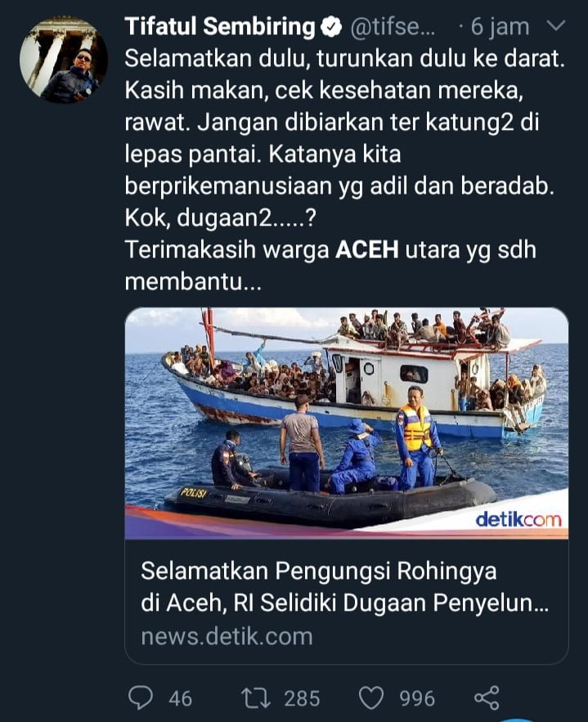This screenshot has width=588, height=722.
Task: Expand the tweet options chevron arrow
Action: click(556, 25)
